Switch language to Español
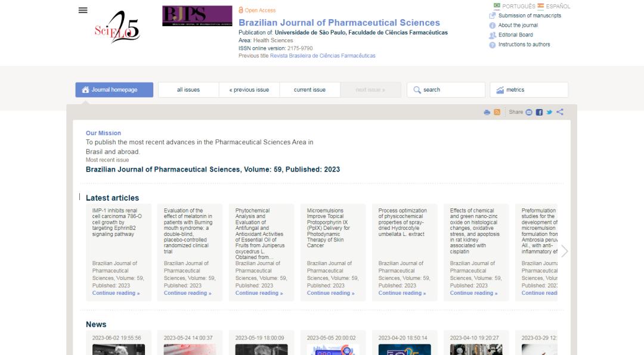The height and width of the screenshot is (355, 644). (553, 6)
